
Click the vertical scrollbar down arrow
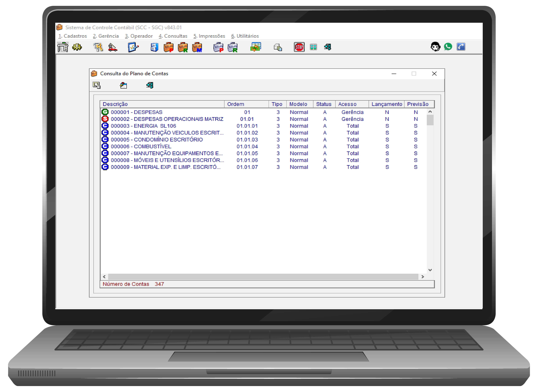click(430, 270)
